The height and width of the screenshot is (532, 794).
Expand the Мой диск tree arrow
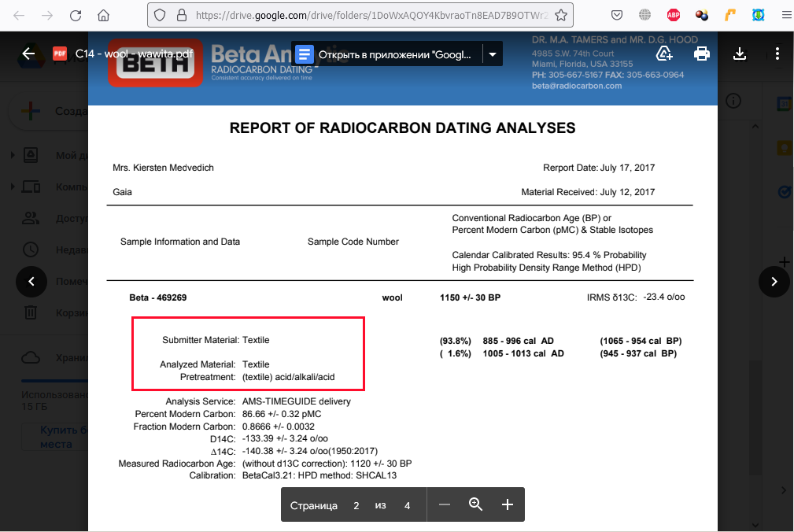click(13, 155)
